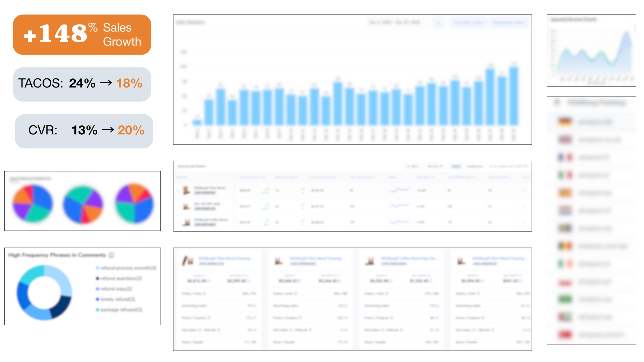Click the sparkline trend icon in the first product row
This screenshot has height=362, width=644.
(x=399, y=190)
